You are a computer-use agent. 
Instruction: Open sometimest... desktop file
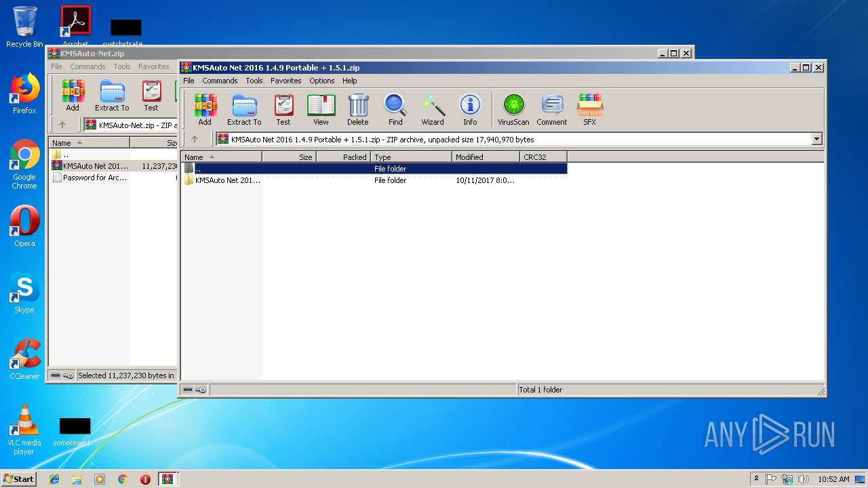[75, 432]
